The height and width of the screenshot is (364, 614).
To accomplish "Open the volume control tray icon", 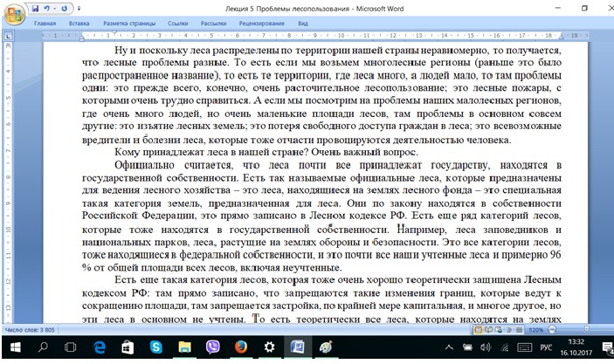I will (486, 347).
